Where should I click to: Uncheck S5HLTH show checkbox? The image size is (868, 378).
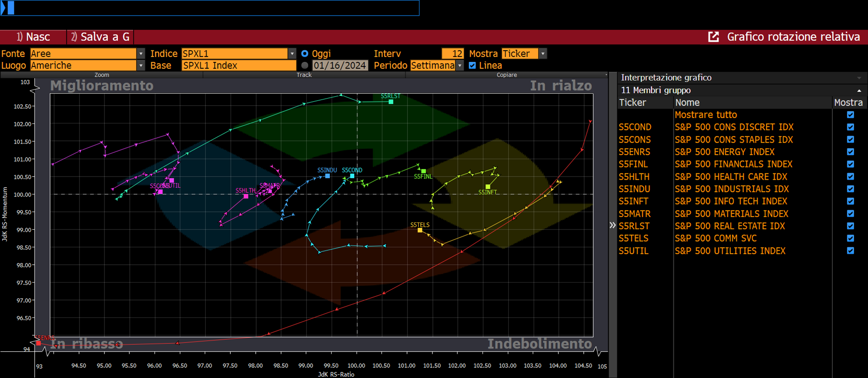point(851,177)
